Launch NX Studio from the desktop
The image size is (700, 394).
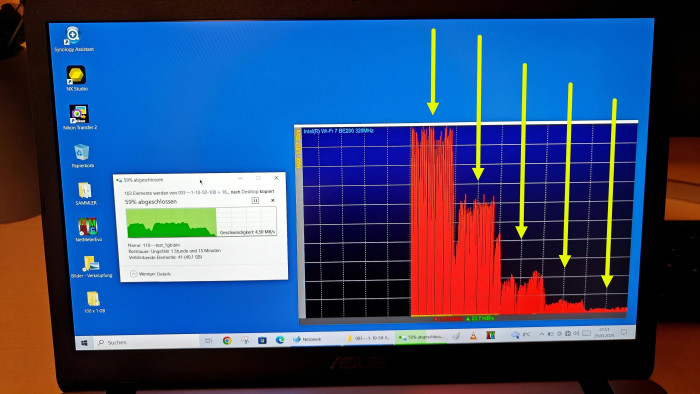pyautogui.click(x=76, y=78)
